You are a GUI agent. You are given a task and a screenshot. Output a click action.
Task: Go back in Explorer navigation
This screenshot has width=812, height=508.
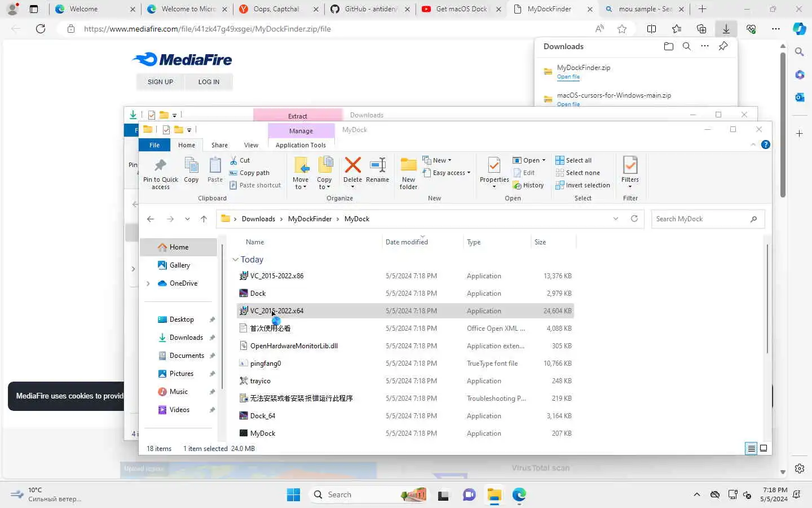151,219
